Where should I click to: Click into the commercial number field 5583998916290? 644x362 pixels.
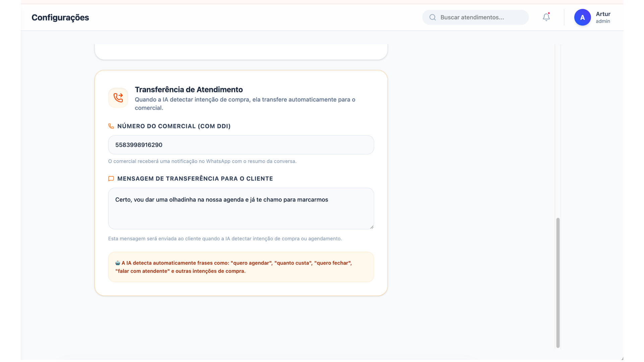241,145
